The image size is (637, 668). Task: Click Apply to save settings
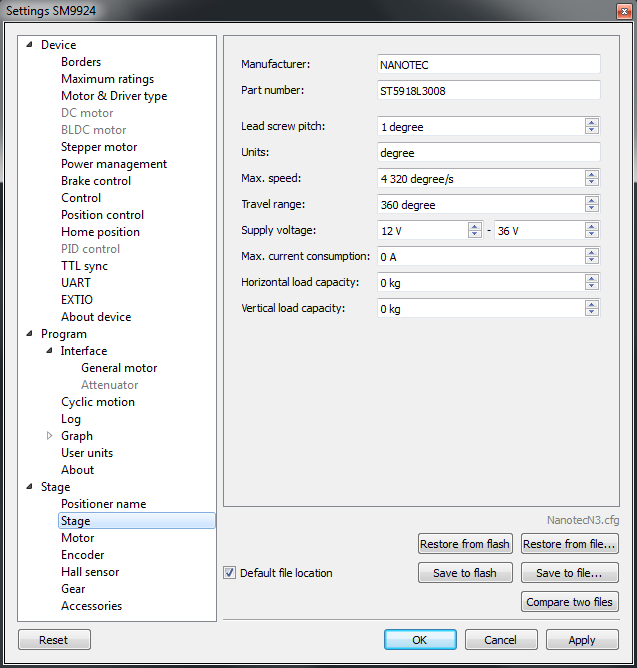[x=581, y=640]
